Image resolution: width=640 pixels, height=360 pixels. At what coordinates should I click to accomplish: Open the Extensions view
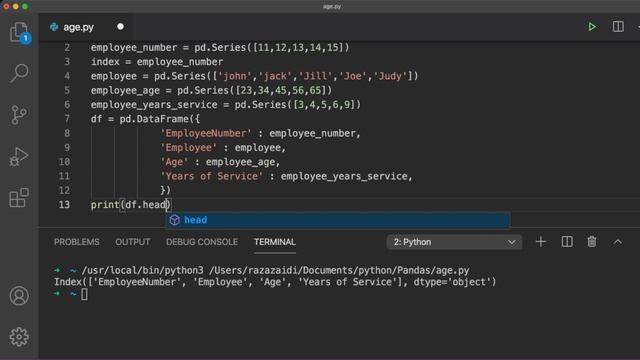pyautogui.click(x=19, y=198)
